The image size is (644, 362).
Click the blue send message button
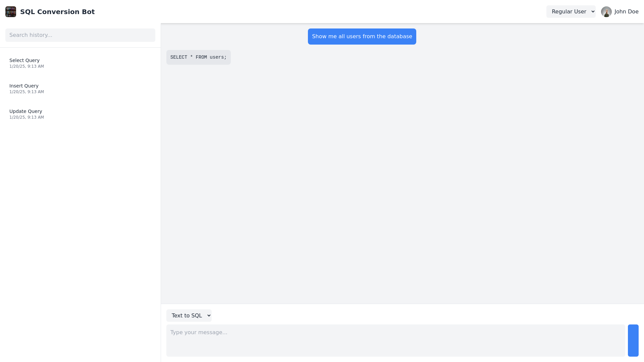tap(633, 340)
